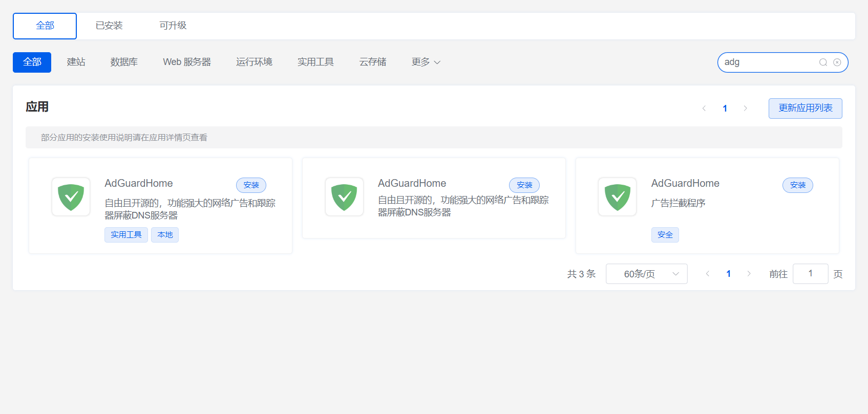Click the bottom pagination previous arrow
This screenshot has height=414, width=868.
click(708, 274)
